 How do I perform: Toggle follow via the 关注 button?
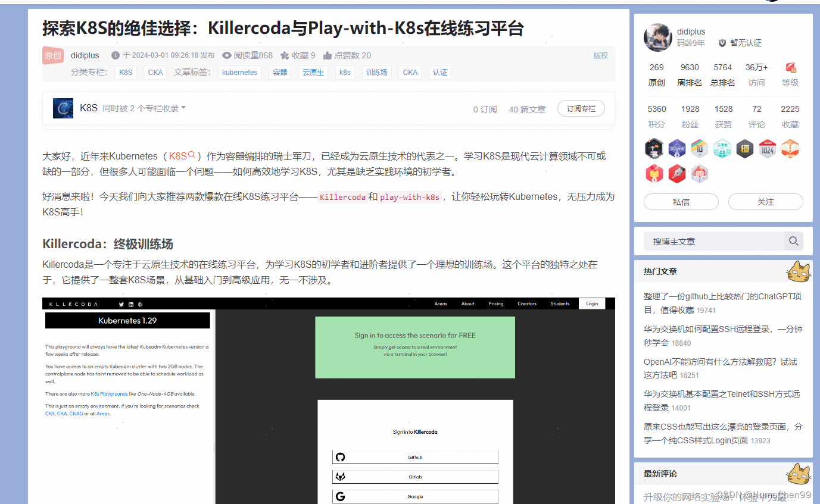(766, 202)
